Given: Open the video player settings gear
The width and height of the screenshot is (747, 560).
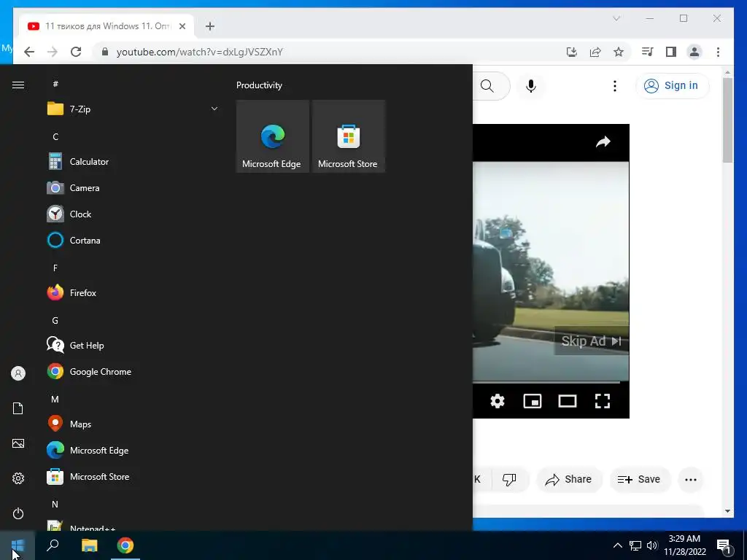Looking at the screenshot, I should click(498, 401).
